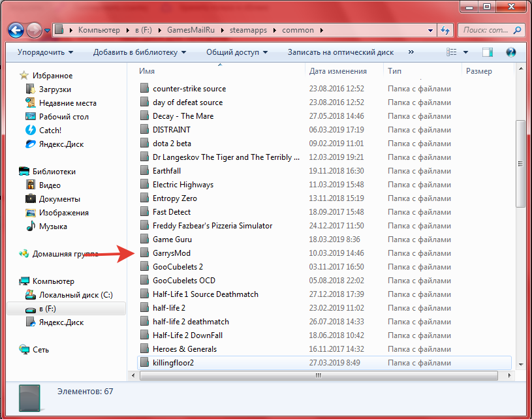Select Компьютер in the navigation pane
Image resolution: width=532 pixels, height=419 pixels.
click(54, 281)
